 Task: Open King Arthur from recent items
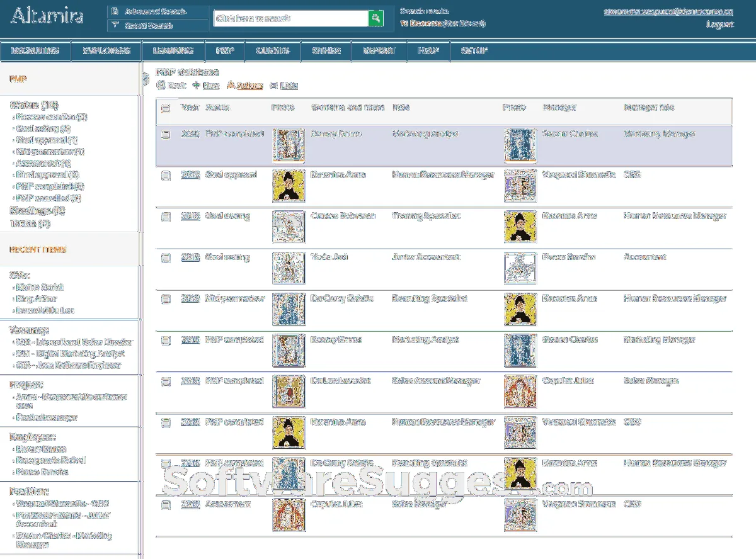37,299
